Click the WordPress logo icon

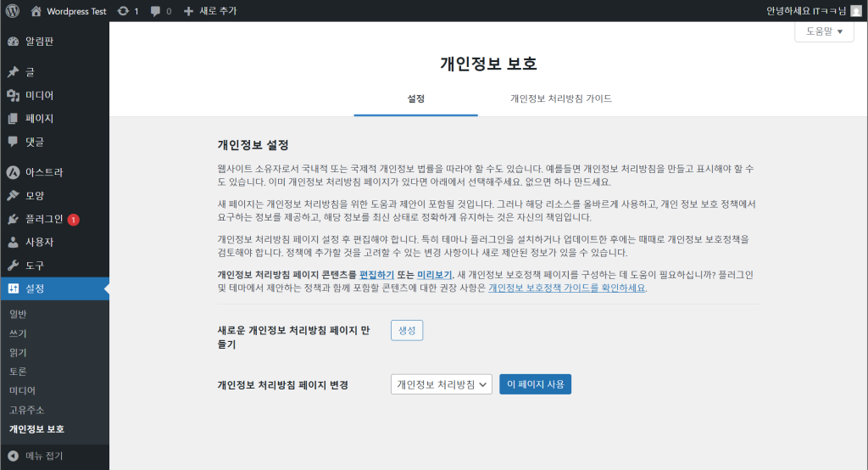tap(12, 10)
